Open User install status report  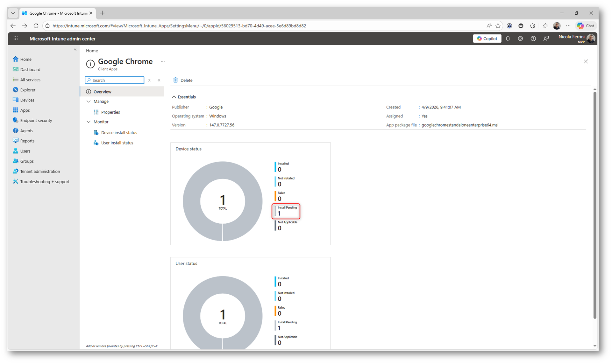click(x=117, y=143)
